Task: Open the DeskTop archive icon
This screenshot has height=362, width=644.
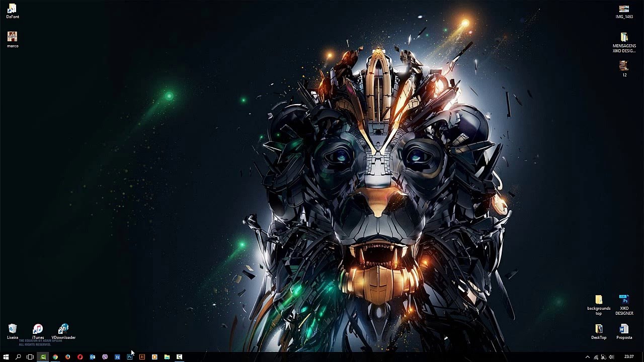Action: point(599,332)
